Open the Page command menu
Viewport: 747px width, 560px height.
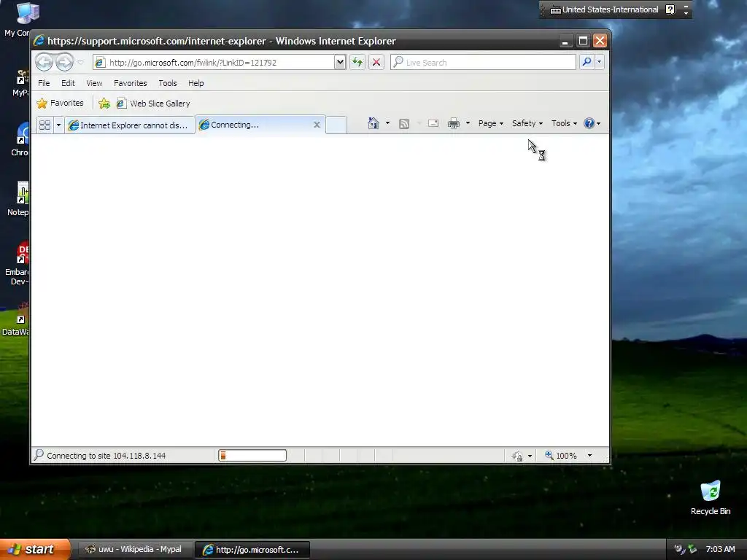(491, 123)
